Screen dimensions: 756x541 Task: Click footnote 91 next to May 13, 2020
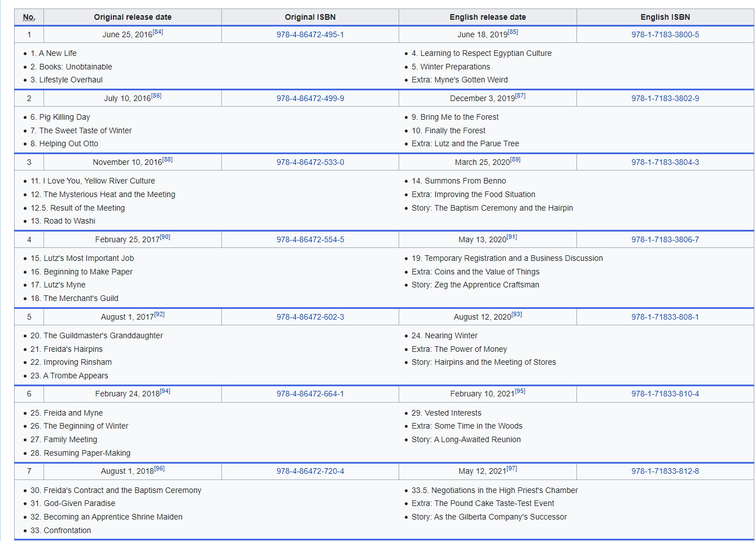click(x=512, y=237)
